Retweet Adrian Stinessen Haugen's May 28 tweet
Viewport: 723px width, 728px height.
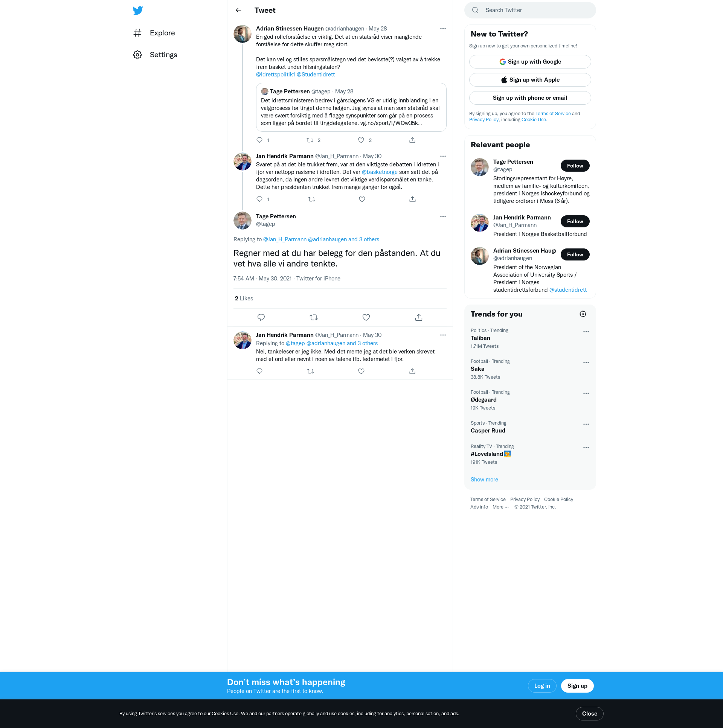click(310, 140)
